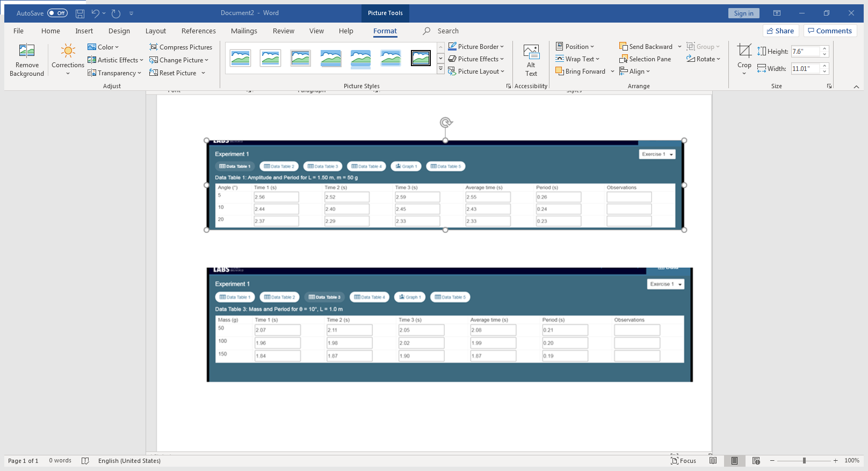Image resolution: width=868 pixels, height=471 pixels.
Task: Expand Reset Picture dropdown arrow
Action: pyautogui.click(x=204, y=73)
